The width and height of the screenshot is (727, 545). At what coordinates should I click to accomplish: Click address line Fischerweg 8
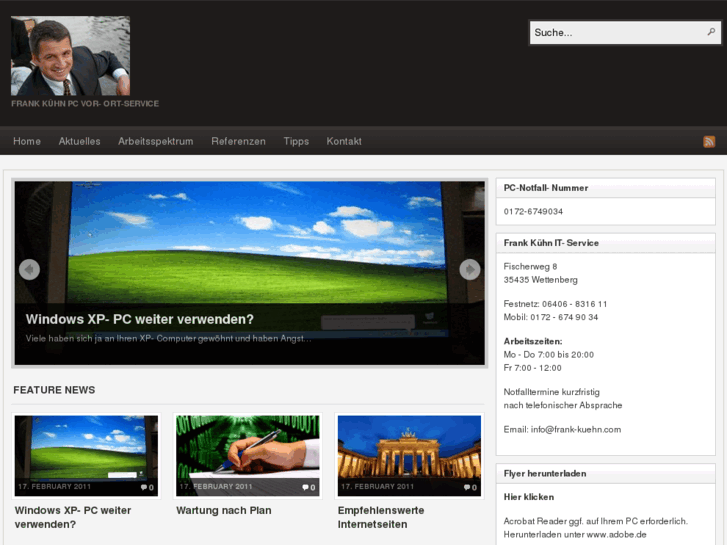[x=530, y=267]
